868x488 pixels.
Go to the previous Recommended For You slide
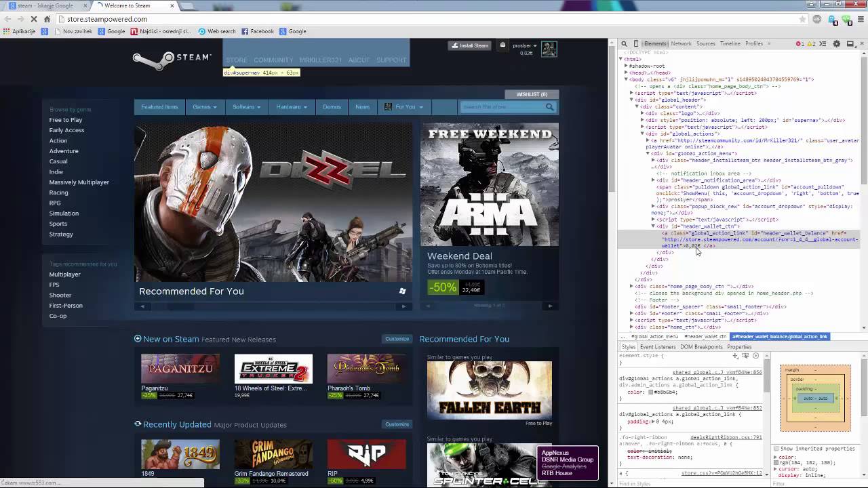tap(142, 306)
